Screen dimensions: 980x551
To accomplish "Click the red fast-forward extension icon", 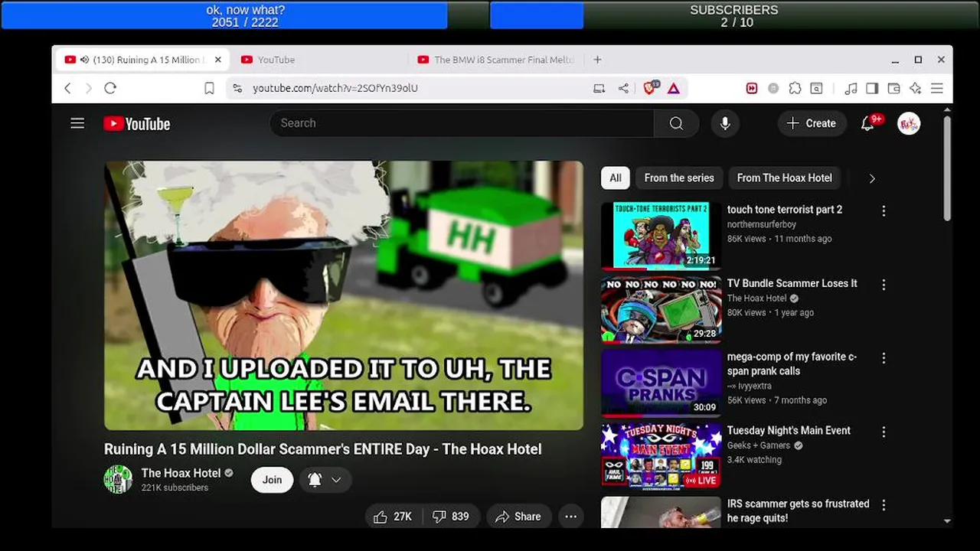I will pyautogui.click(x=752, y=88).
